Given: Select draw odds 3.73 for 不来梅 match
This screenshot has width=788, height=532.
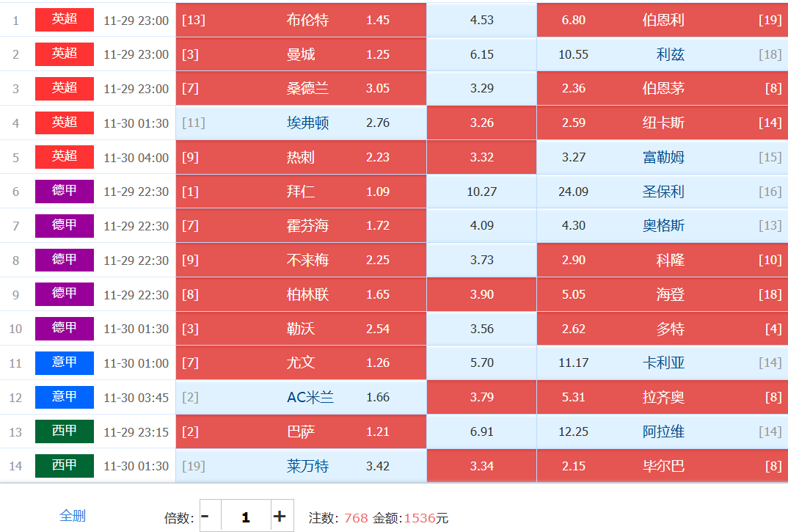Looking at the screenshot, I should click(481, 260).
